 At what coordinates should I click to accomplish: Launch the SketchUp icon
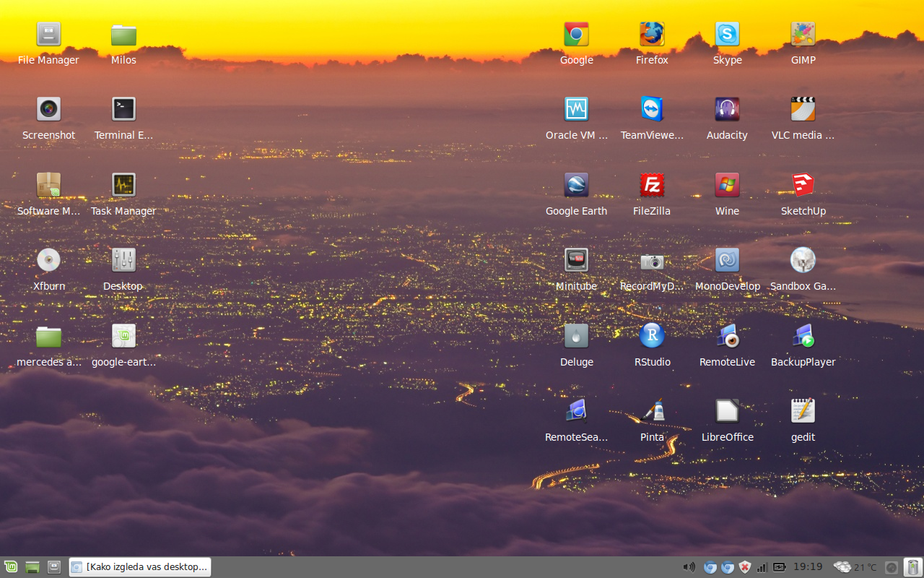coord(803,185)
